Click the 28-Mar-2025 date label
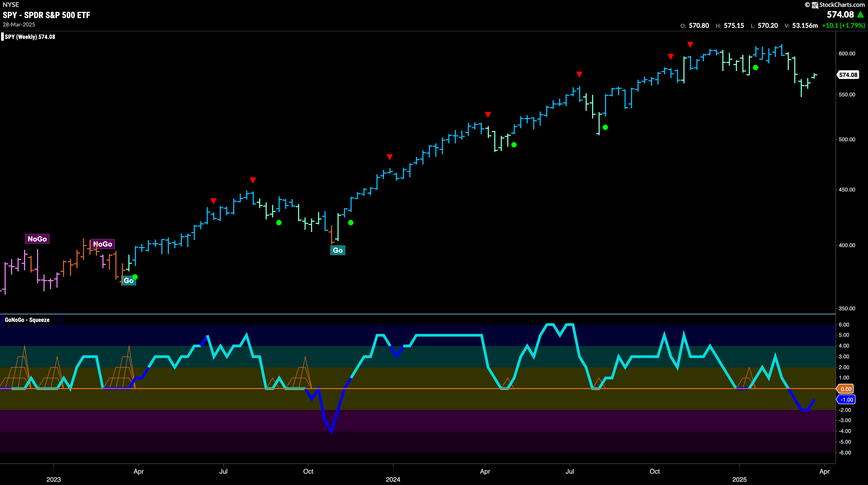 point(19,25)
